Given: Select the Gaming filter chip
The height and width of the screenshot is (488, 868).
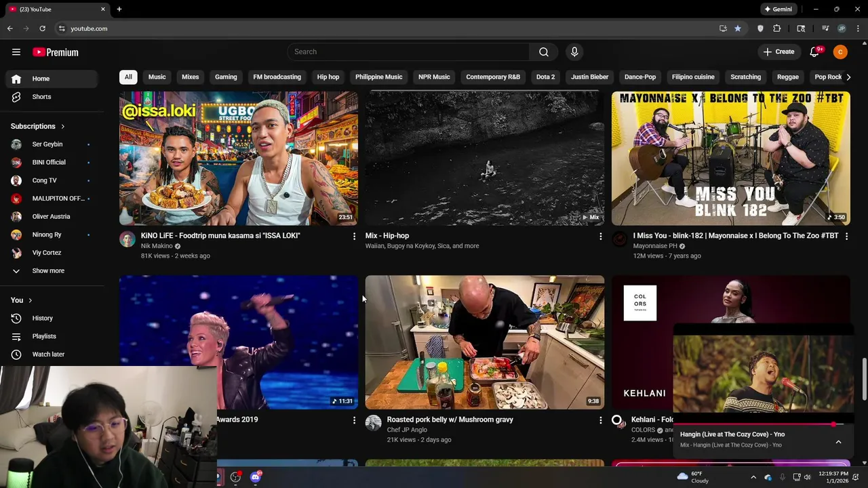Looking at the screenshot, I should tap(226, 77).
